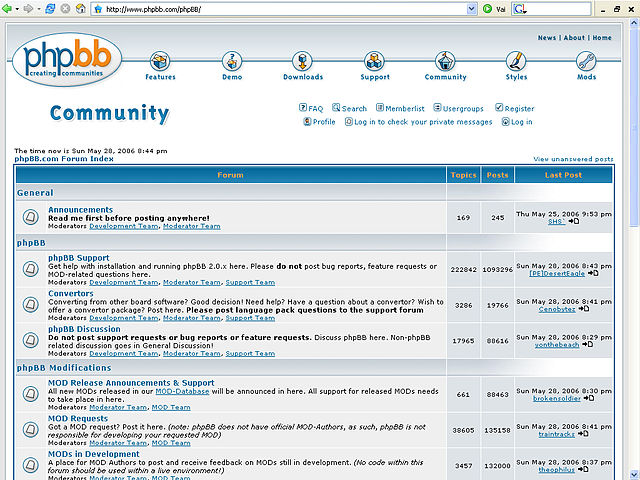Click the Usergroups icon
The width and height of the screenshot is (640, 480).
pyautogui.click(x=437, y=107)
